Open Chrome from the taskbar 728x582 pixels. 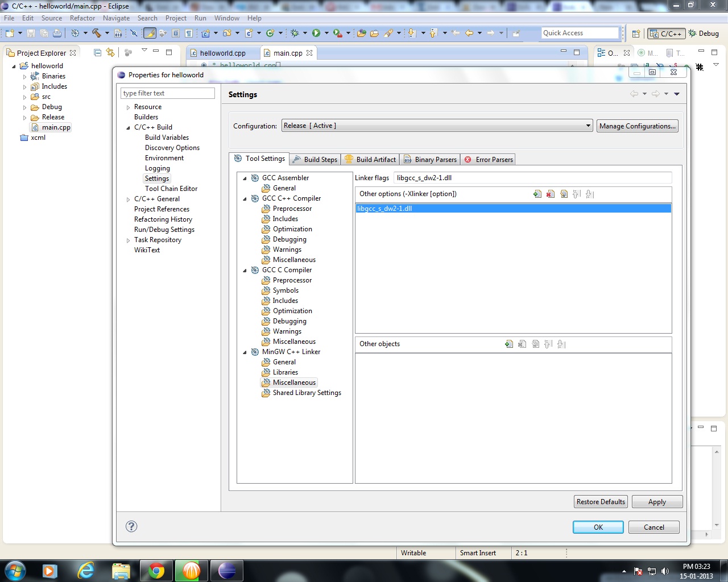(x=156, y=571)
